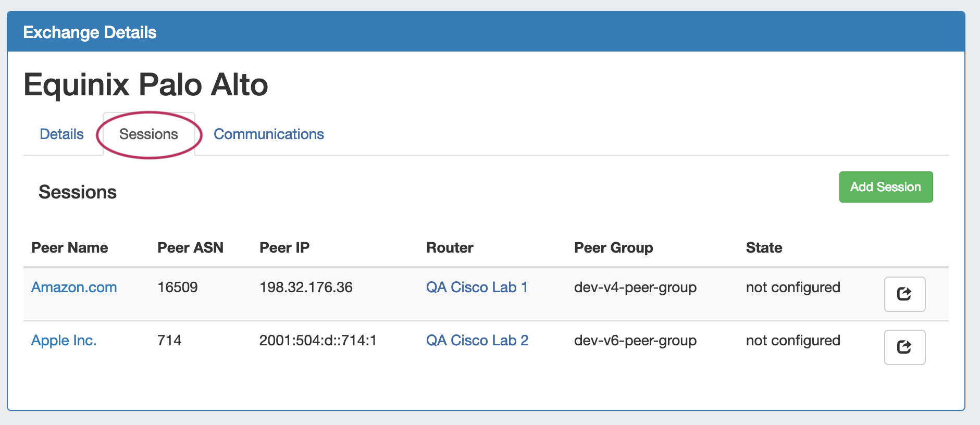Open the Communications tab
980x425 pixels.
(x=269, y=134)
